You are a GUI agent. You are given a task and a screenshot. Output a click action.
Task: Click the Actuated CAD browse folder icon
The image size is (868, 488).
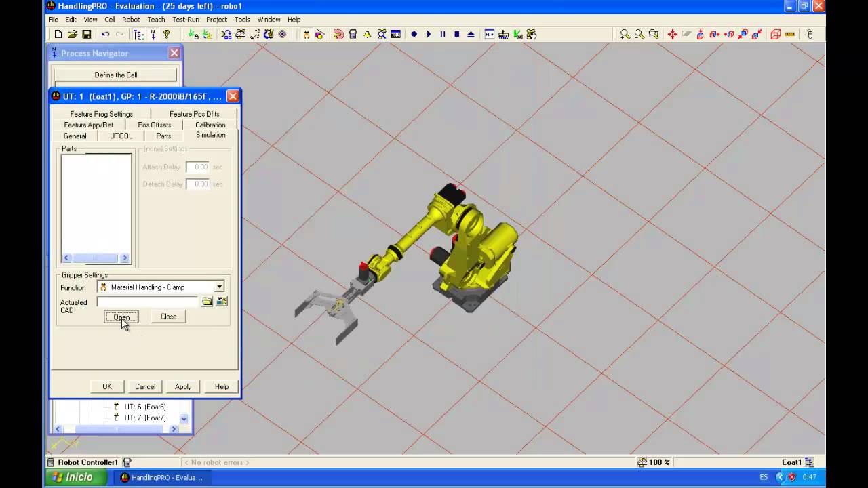tap(207, 302)
